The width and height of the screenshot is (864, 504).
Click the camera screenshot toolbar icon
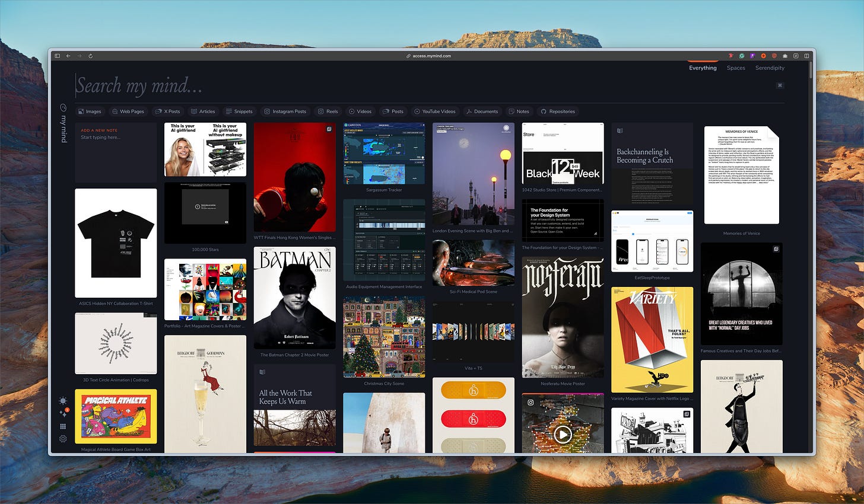point(785,56)
